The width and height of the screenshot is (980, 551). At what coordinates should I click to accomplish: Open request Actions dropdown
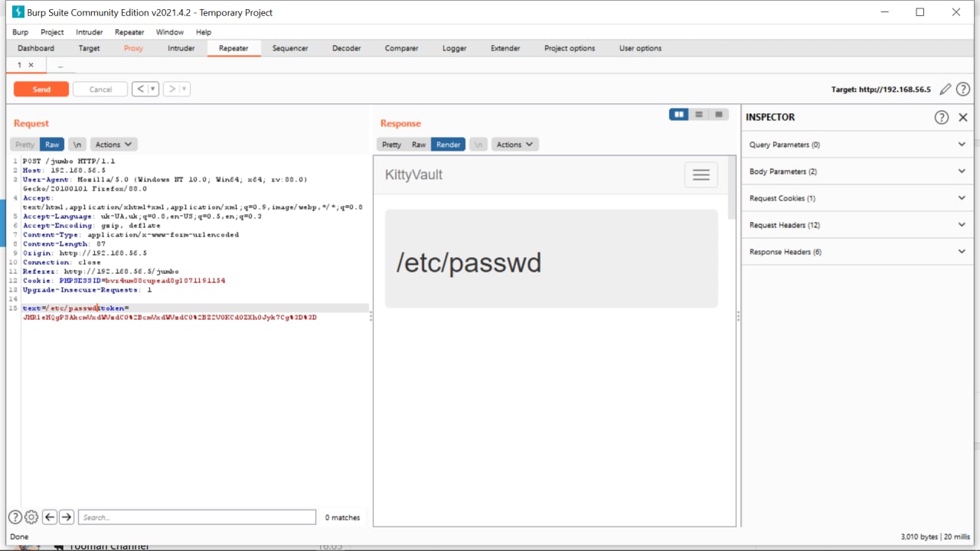pos(113,145)
